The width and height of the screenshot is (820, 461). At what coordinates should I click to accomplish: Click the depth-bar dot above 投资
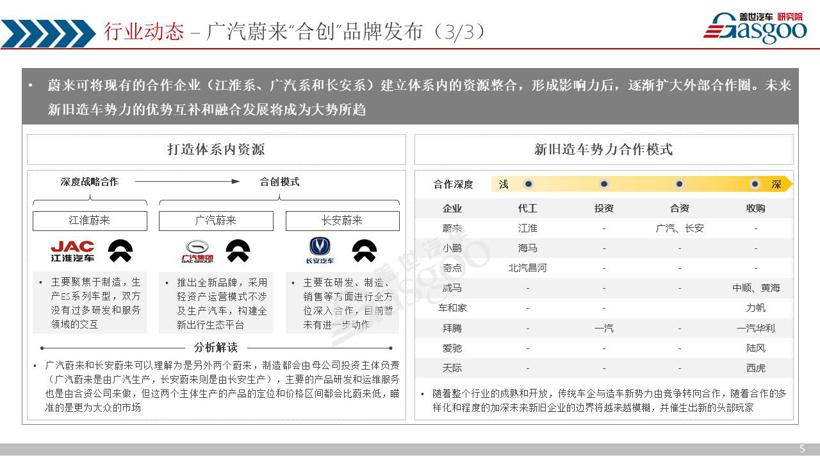(x=604, y=184)
